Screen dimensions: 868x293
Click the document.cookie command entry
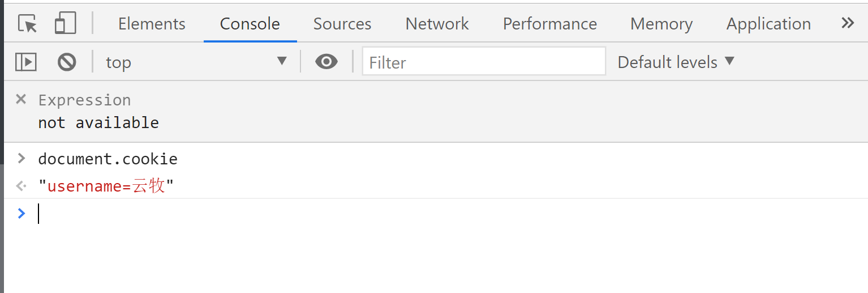point(108,159)
